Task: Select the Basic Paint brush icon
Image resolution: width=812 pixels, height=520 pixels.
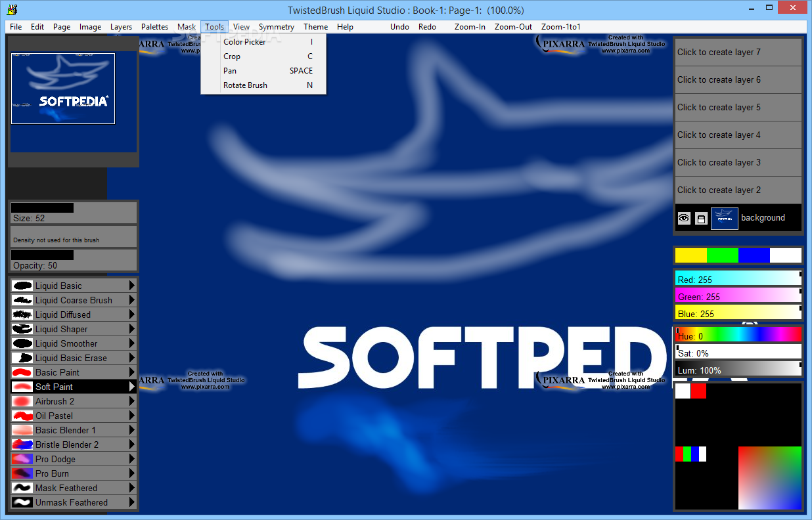Action: 22,372
